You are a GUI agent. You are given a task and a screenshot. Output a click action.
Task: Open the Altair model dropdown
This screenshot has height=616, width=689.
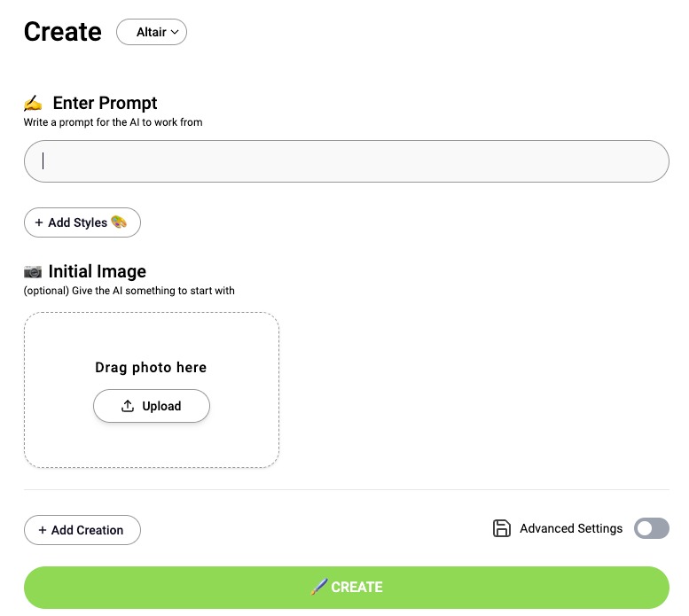pos(152,32)
